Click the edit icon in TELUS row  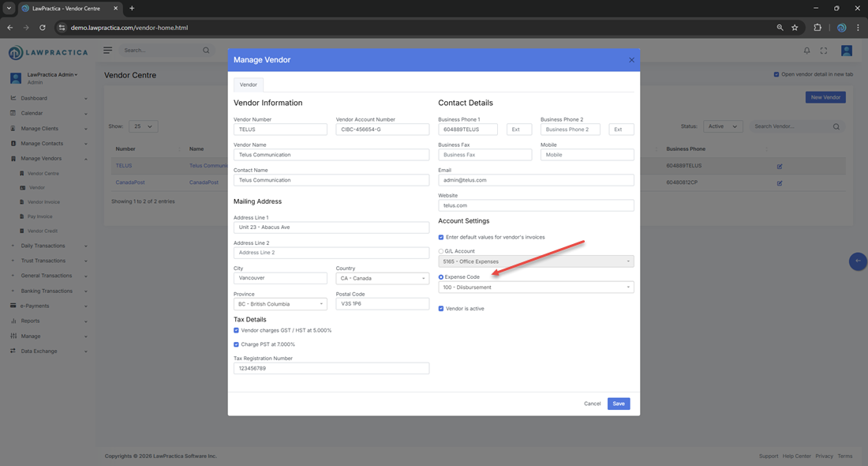[x=780, y=167]
